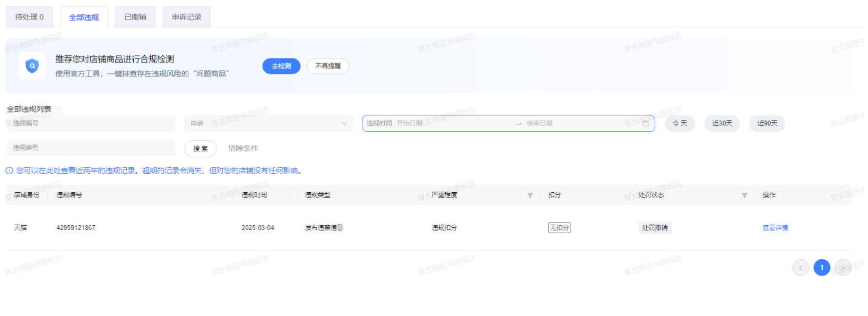The image size is (868, 316).
Task: Go to previous page arrow
Action: pyautogui.click(x=801, y=268)
